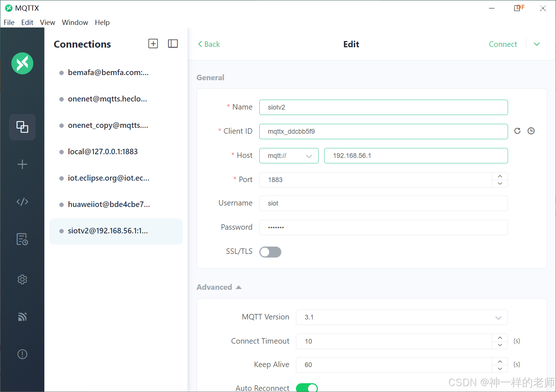The image size is (556, 392).
Task: Select the onenet@mqtts.heclo connection
Action: pyautogui.click(x=116, y=99)
